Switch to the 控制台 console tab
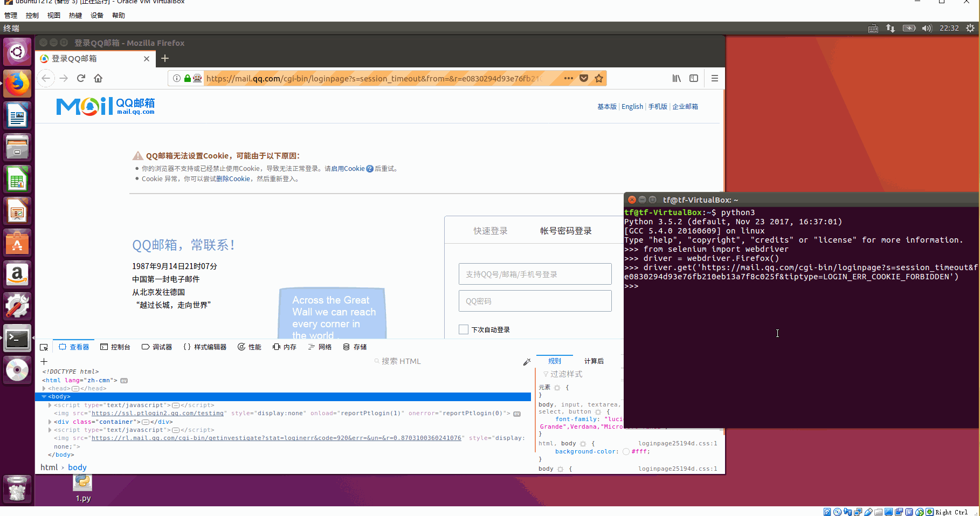This screenshot has height=516, width=980. [x=115, y=347]
